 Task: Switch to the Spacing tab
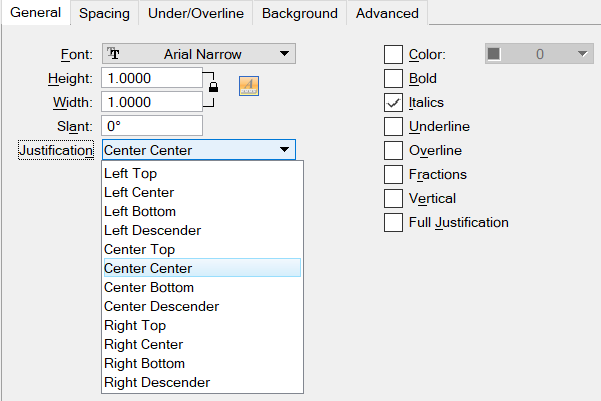point(104,13)
